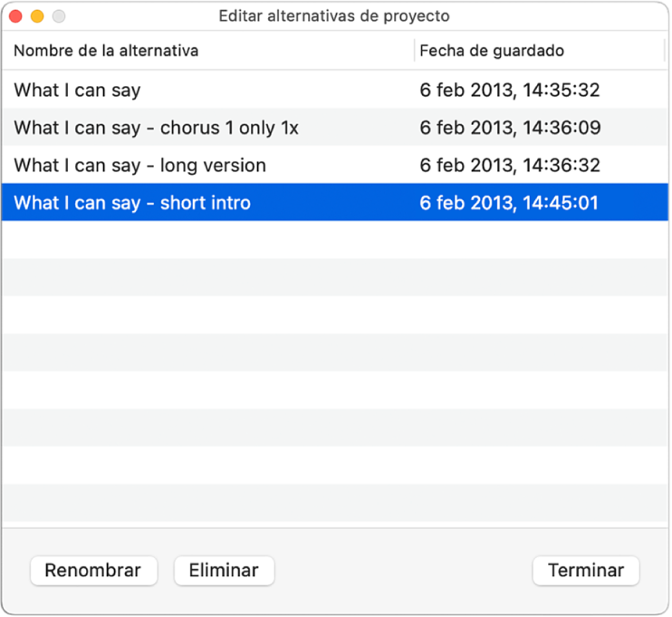Viewport: 672px width, 617px height.
Task: Select "What I can say - chorus 1 only 1x"
Action: point(156,128)
